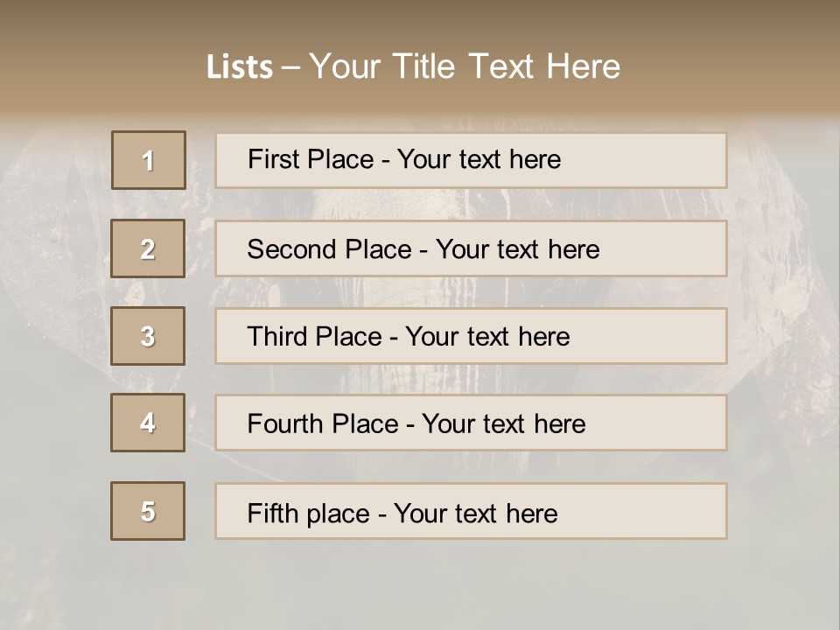Click "Your text here" in Third Place row
The image size is (840, 630).
487,337
